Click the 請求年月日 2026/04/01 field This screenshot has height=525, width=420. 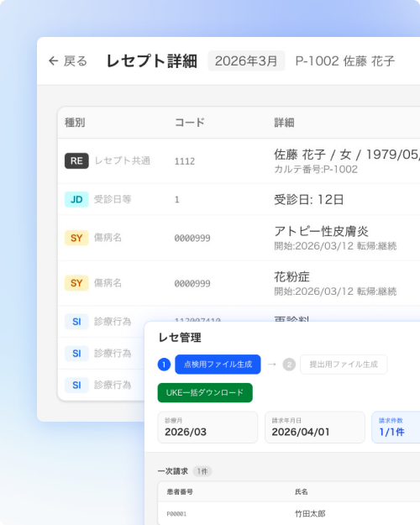click(x=315, y=428)
